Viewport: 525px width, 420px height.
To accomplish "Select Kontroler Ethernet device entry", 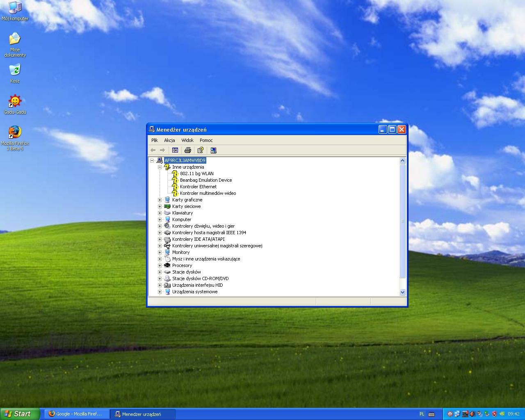I will point(198,187).
